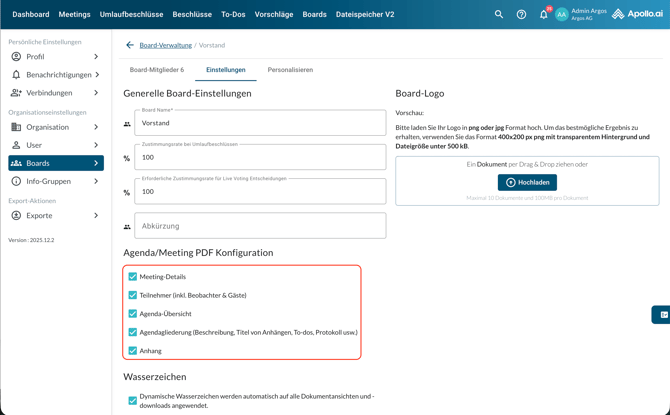The height and width of the screenshot is (415, 670).
Task: Open the side panel icon at right edge
Action: coord(662,314)
